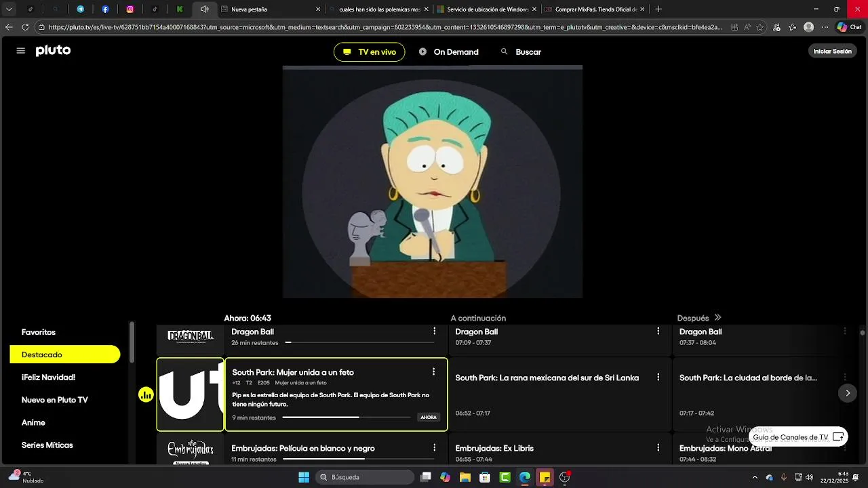Open Microsoft Edge from taskbar

525,477
